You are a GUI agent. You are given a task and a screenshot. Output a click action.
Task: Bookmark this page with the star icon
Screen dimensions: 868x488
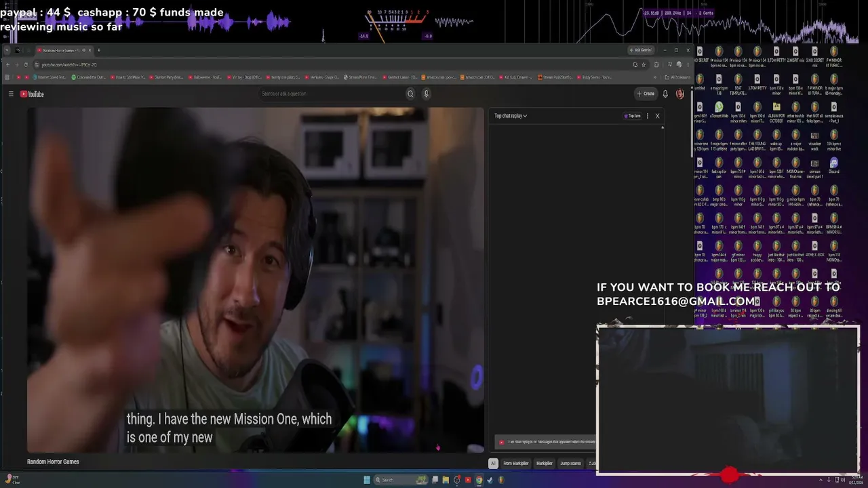click(x=644, y=65)
